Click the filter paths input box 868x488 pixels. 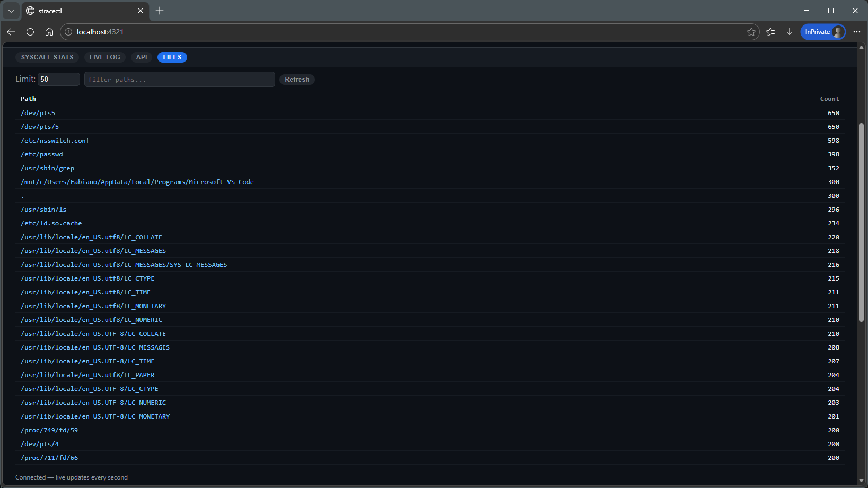179,80
